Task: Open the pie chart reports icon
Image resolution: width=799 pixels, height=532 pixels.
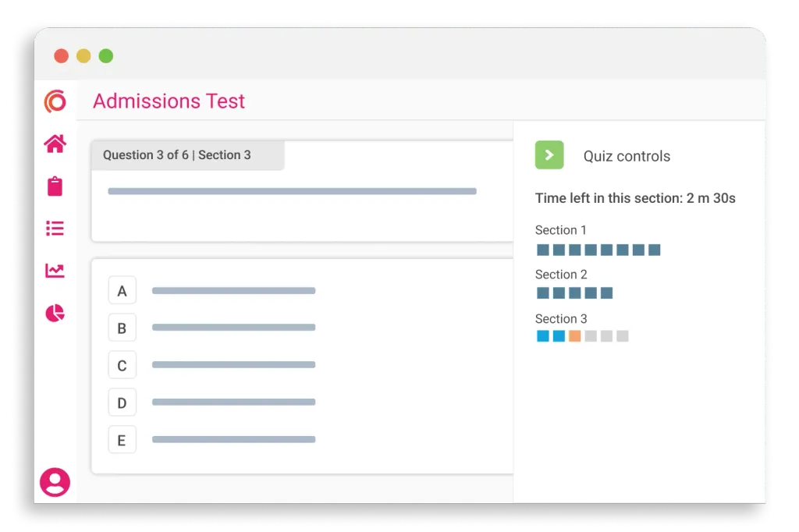Action: [x=55, y=314]
